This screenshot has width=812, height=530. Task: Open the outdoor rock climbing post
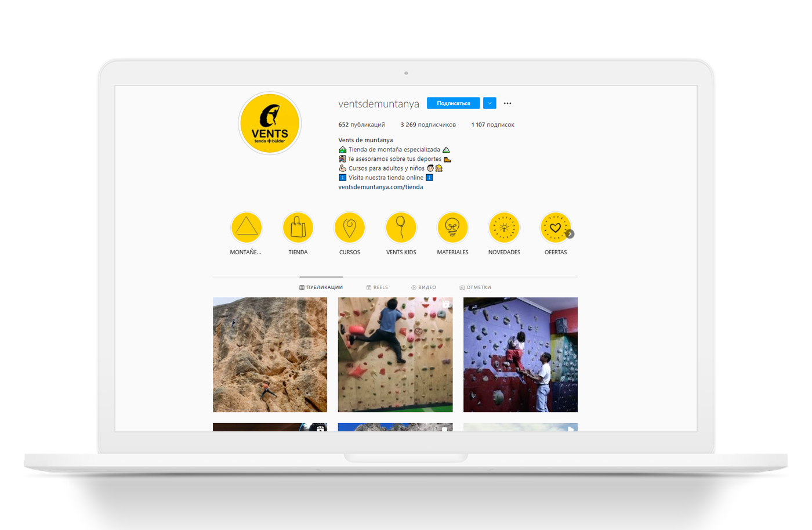click(x=270, y=355)
